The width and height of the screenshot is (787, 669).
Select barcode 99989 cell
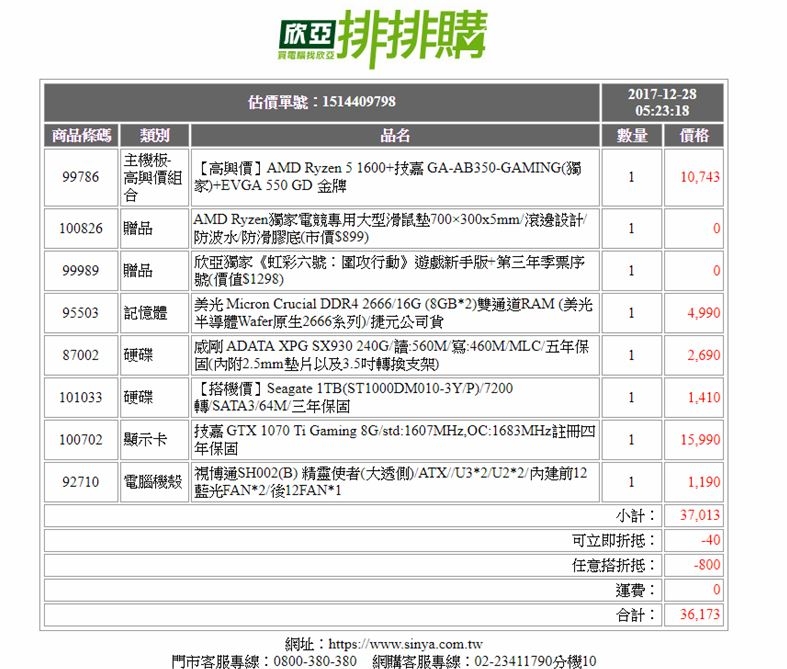pyautogui.click(x=81, y=271)
